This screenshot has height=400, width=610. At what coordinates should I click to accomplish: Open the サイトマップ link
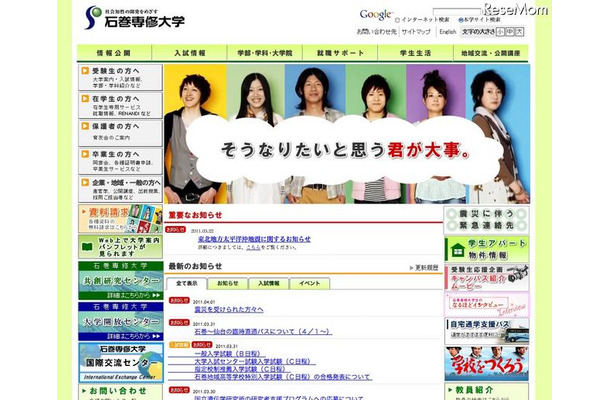416,32
